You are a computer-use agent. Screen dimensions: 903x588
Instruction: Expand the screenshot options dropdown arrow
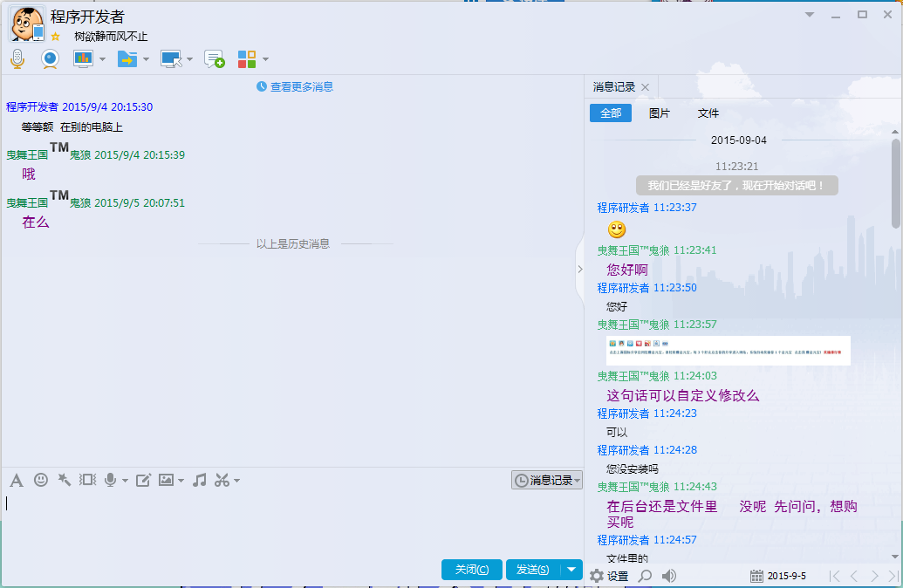236,481
